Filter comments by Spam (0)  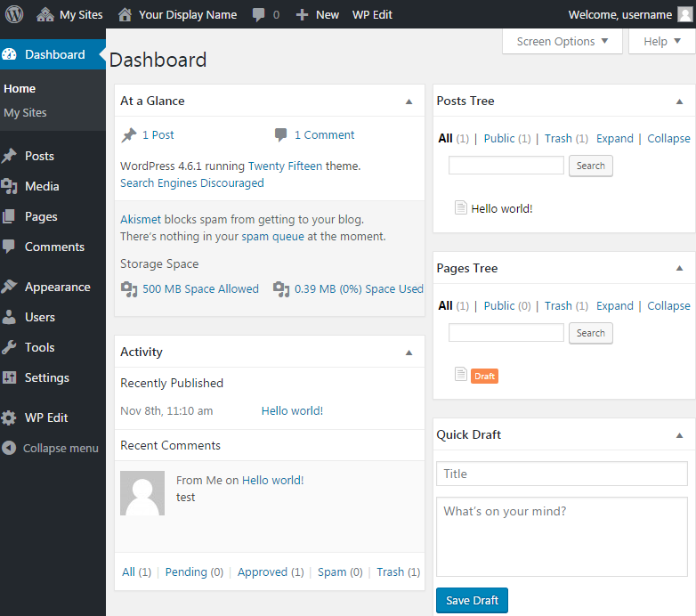click(x=341, y=572)
